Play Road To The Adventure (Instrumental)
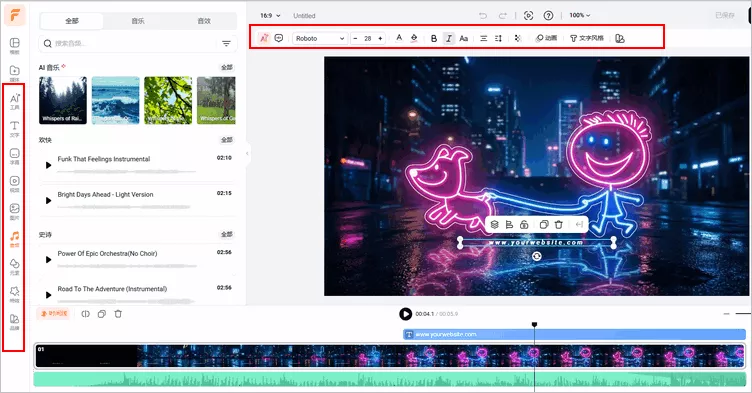The height and width of the screenshot is (393, 752). tap(48, 295)
